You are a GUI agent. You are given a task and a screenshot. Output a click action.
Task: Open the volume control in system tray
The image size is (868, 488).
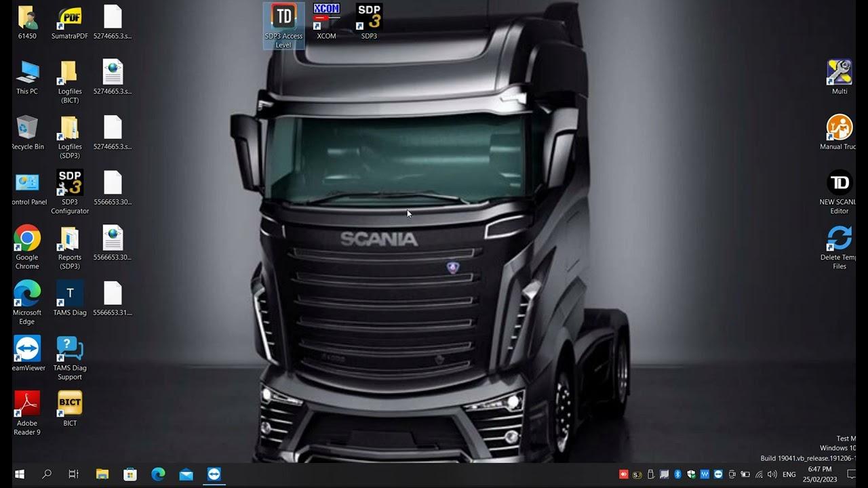[x=772, y=474]
